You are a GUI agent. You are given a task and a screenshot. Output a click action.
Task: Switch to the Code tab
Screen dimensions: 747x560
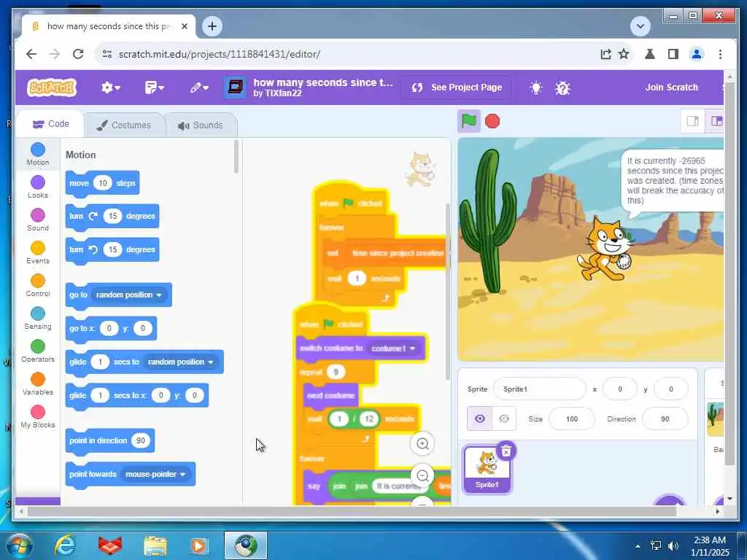click(x=50, y=124)
